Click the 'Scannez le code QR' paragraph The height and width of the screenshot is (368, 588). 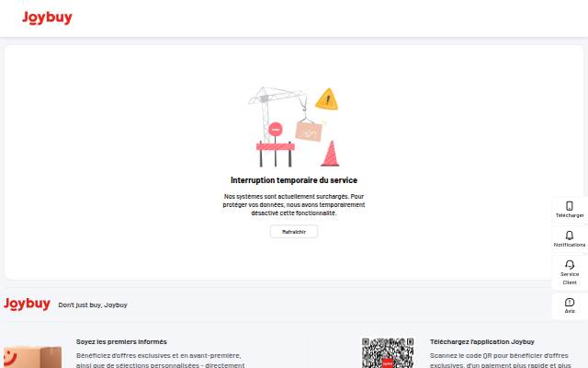click(x=500, y=360)
